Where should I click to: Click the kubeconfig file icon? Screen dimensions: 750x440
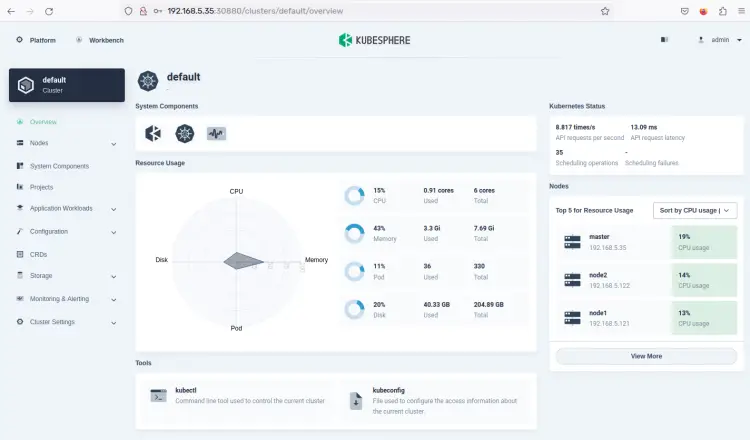point(355,400)
